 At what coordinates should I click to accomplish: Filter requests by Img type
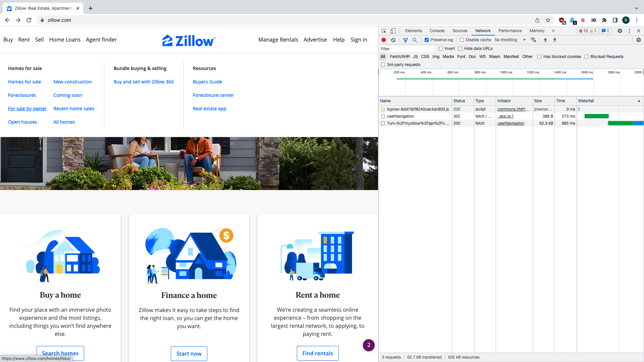click(x=436, y=57)
